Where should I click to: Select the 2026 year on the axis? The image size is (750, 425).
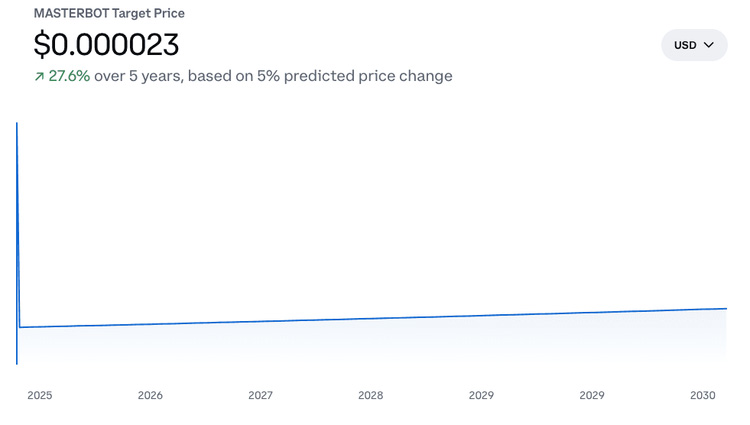[150, 395]
